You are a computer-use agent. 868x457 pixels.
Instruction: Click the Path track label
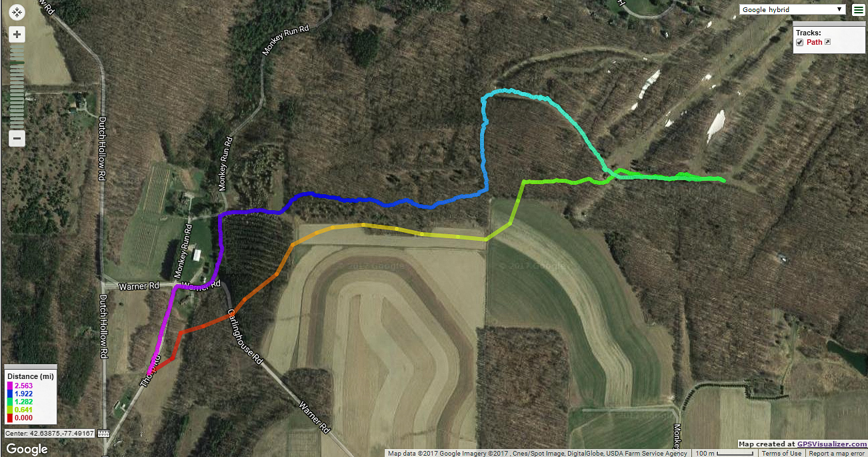pyautogui.click(x=815, y=42)
